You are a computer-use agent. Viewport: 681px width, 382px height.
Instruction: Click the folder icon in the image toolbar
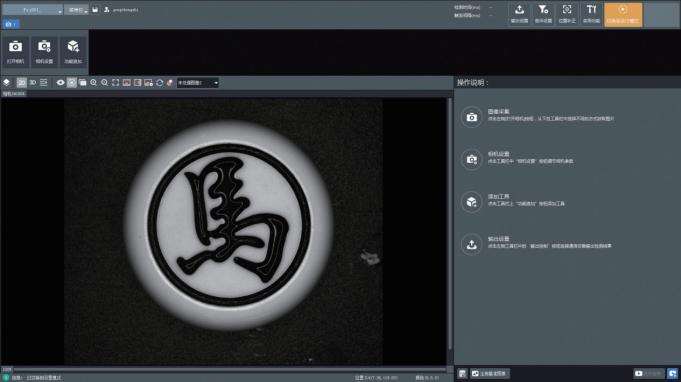pos(83,82)
